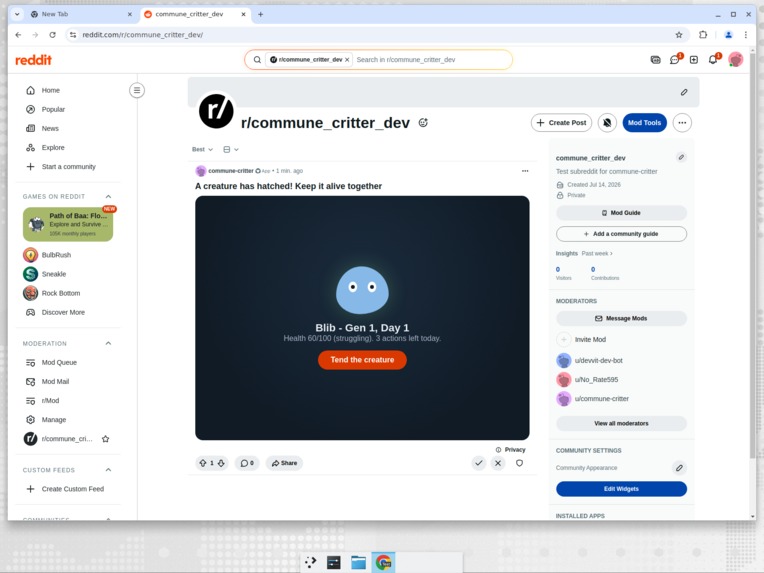764x573 pixels.
Task: Toggle the community notification bell button
Action: pos(607,123)
